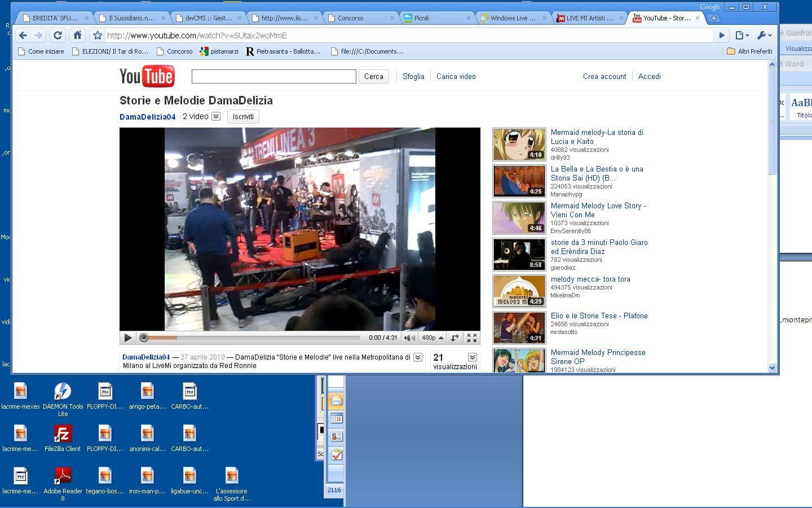Click the Outlook calendar icon
This screenshot has height=508, width=812.
(x=337, y=418)
